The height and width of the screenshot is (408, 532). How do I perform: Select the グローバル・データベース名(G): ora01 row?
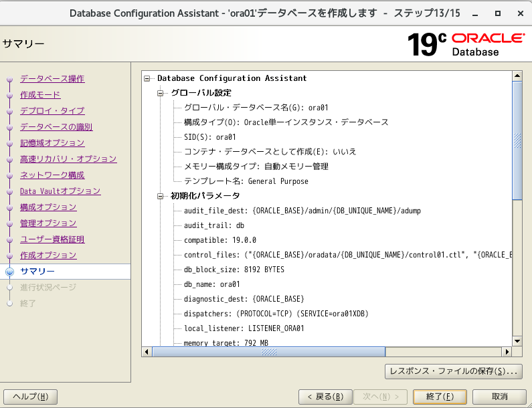tap(256, 108)
